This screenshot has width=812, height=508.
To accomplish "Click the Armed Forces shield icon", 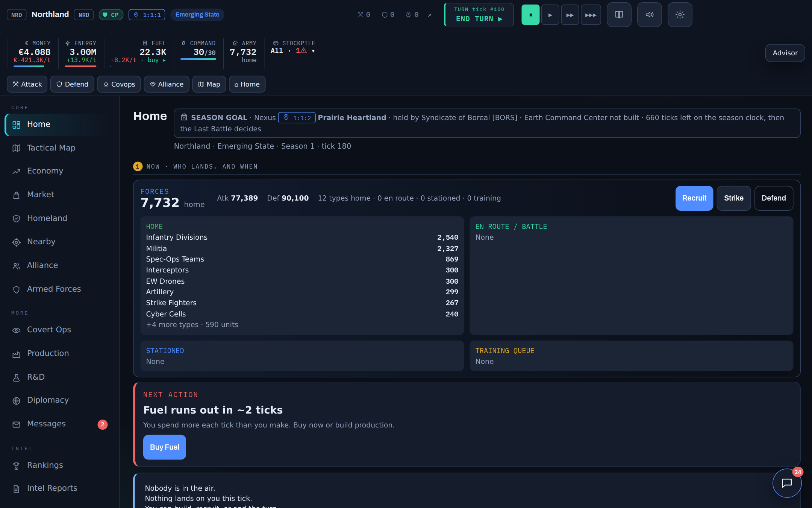I will pyautogui.click(x=16, y=289).
